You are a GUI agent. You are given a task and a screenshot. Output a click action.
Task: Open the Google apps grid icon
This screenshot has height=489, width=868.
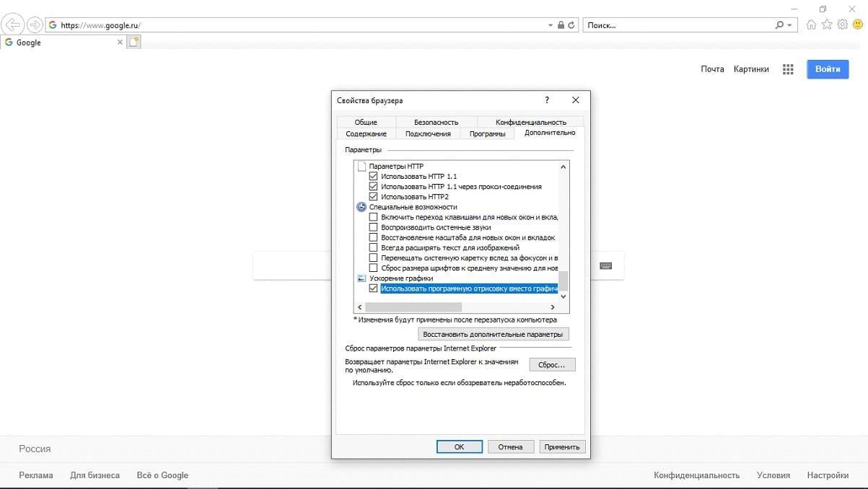[788, 69]
